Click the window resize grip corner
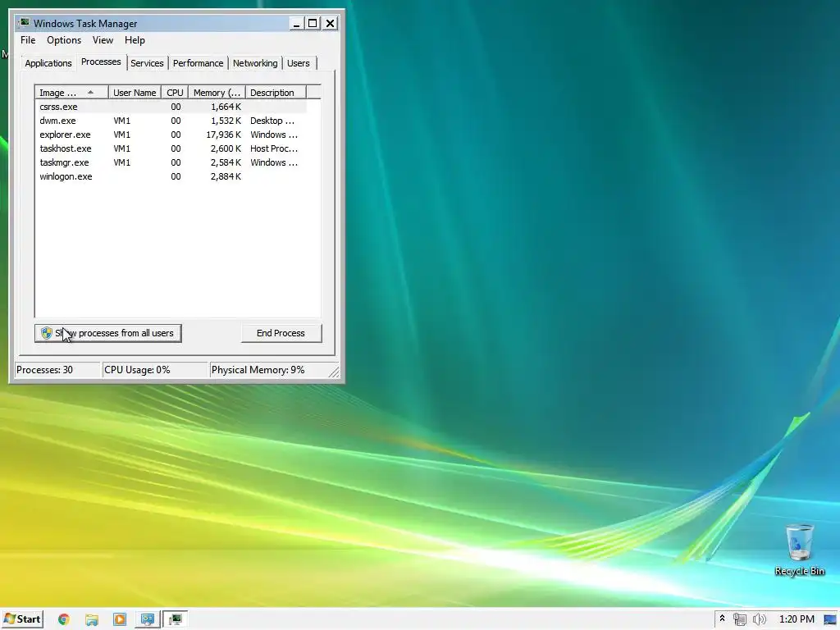 [334, 372]
